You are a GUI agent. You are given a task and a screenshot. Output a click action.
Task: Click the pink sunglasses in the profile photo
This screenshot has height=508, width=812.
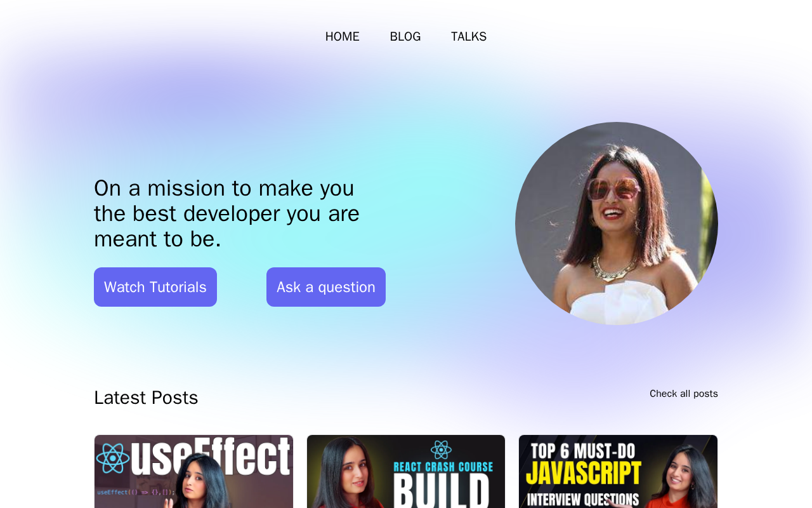point(613,189)
